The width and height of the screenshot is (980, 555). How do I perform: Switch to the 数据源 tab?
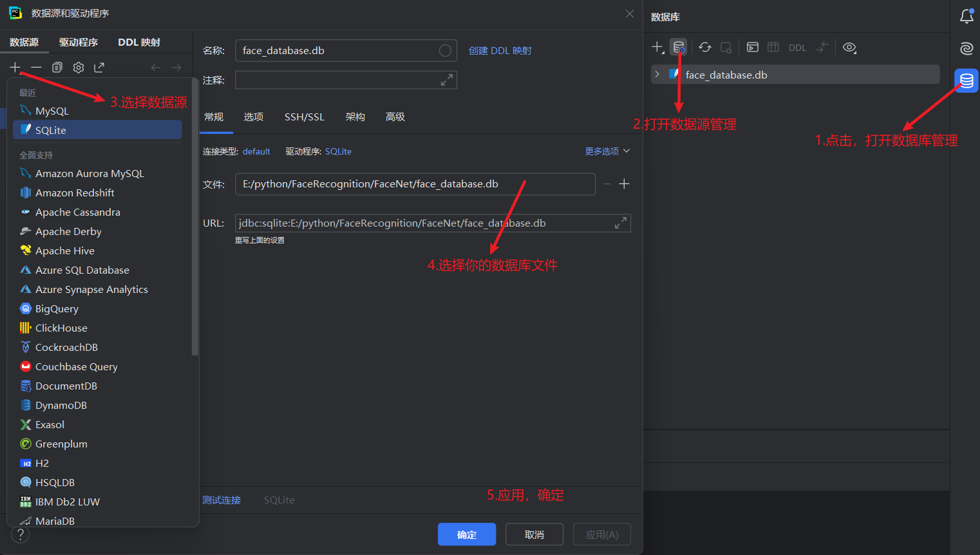[x=24, y=42]
